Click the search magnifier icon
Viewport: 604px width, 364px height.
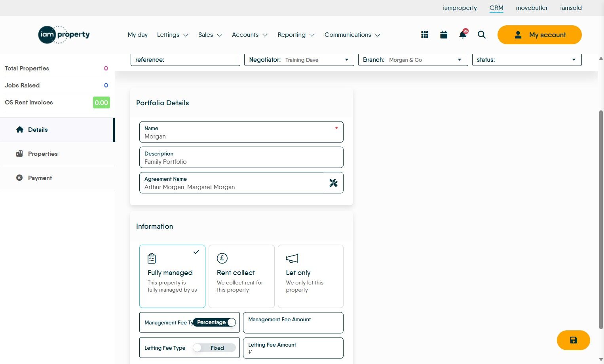coord(482,35)
